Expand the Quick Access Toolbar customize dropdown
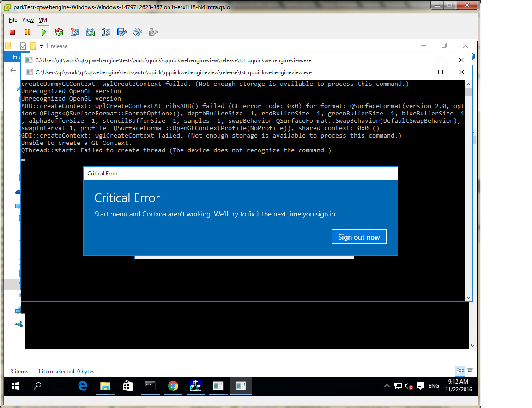Screen dimensions: 532x408 (x=42, y=46)
